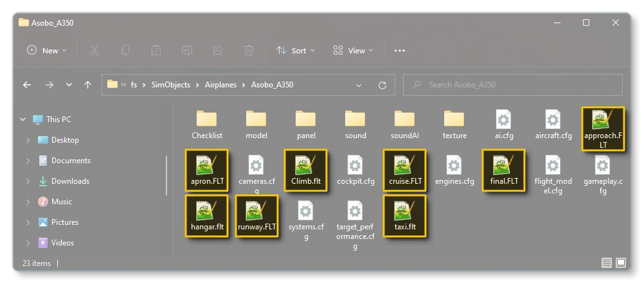Select the gameplay.cfg file
Image resolution: width=644 pixels, height=284 pixels.
[x=602, y=174]
